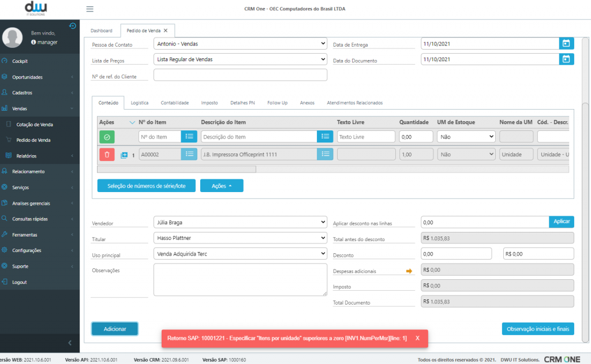The image size is (591, 364).
Task: Click Seleção de números de série/lote button
Action: (x=146, y=186)
